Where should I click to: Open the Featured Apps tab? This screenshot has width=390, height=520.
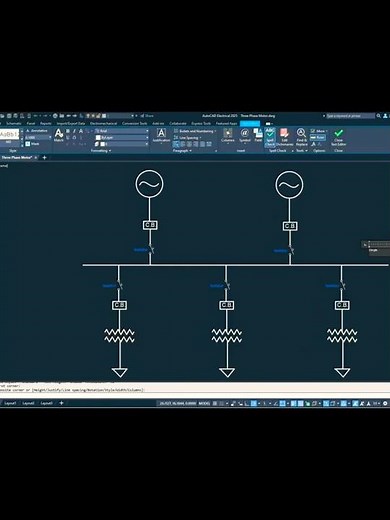tap(226, 123)
